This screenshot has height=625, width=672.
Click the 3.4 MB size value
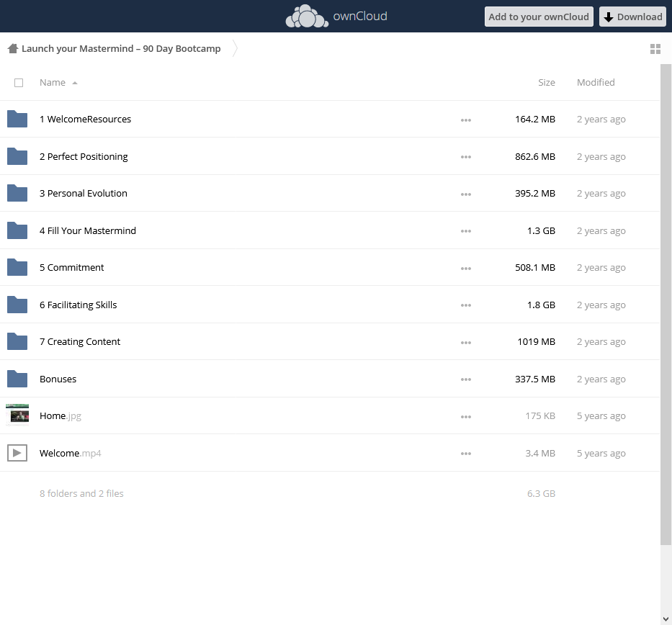540,453
